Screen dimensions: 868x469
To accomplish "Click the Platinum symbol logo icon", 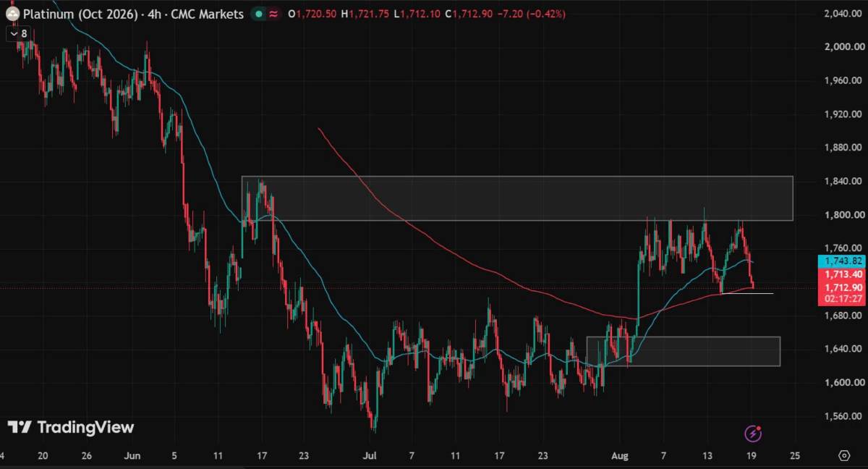I will click(x=12, y=14).
